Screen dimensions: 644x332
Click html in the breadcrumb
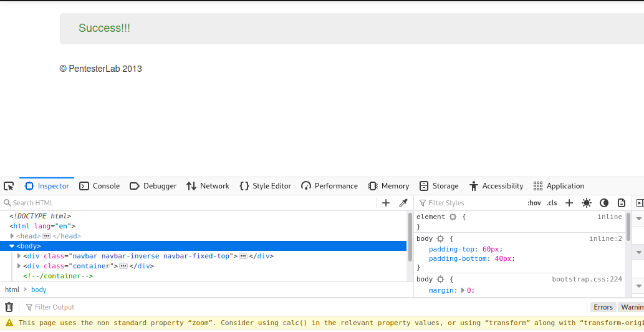[x=12, y=290]
